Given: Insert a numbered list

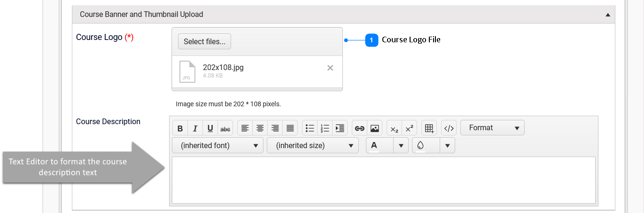Looking at the screenshot, I should coord(325,128).
